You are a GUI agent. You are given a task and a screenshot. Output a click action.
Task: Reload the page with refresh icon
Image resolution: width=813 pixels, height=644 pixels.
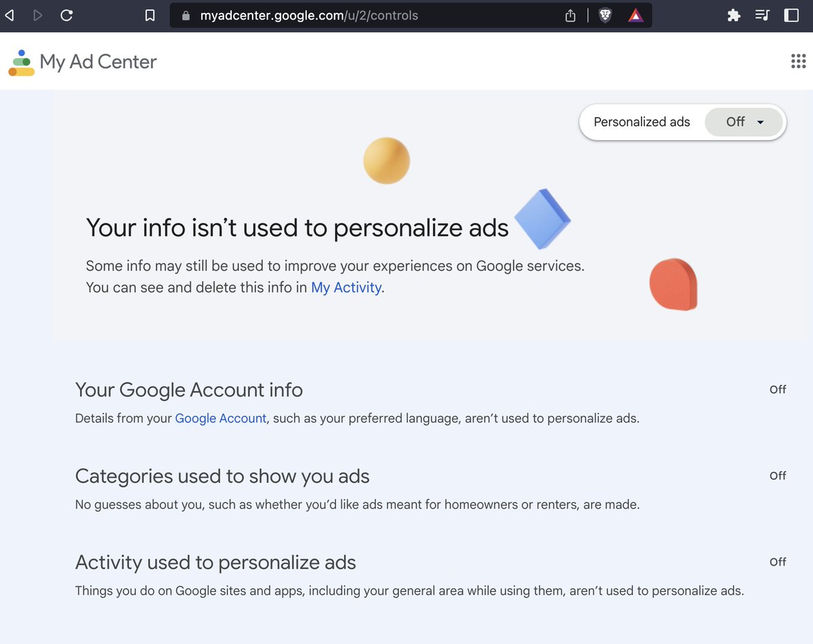click(x=66, y=15)
